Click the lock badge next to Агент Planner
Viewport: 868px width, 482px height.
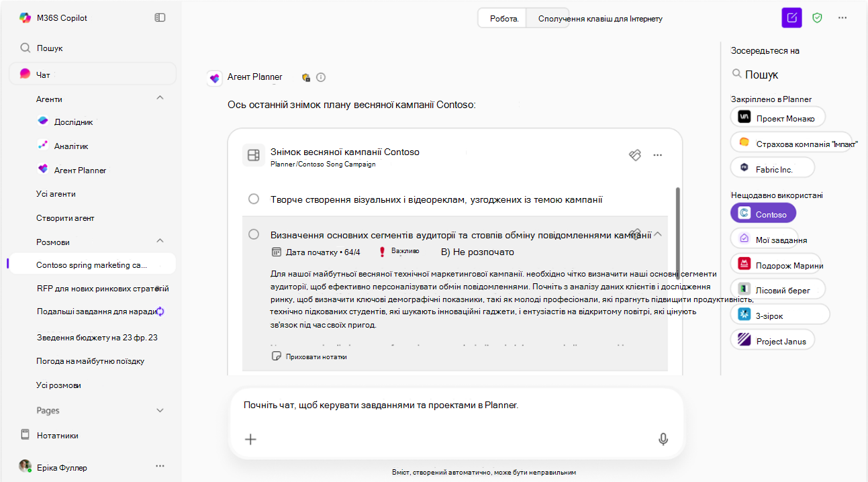pyautogui.click(x=306, y=77)
